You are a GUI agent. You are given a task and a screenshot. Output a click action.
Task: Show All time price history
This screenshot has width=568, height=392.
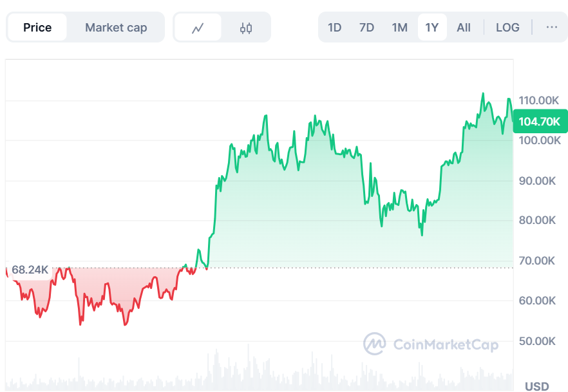[x=464, y=28]
